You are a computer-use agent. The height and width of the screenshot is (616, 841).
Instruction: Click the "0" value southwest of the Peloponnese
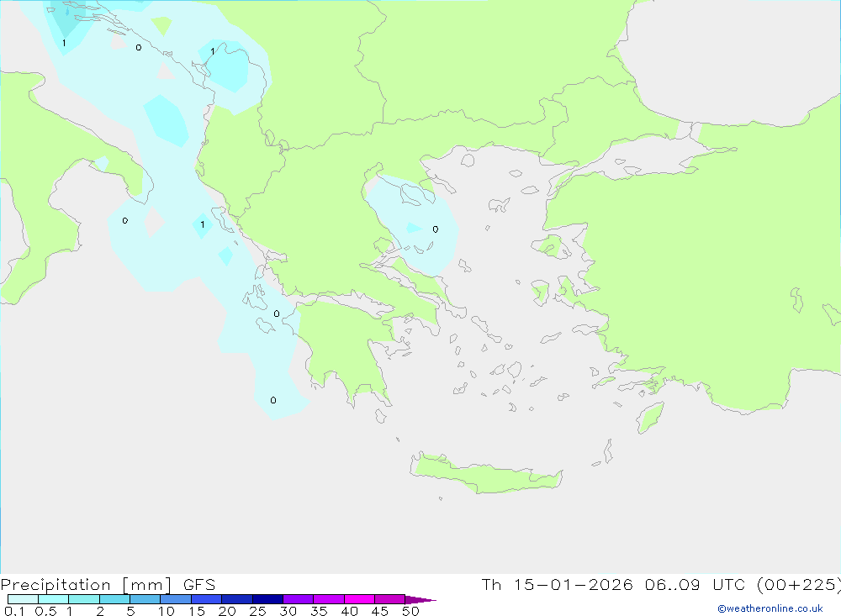[273, 401]
